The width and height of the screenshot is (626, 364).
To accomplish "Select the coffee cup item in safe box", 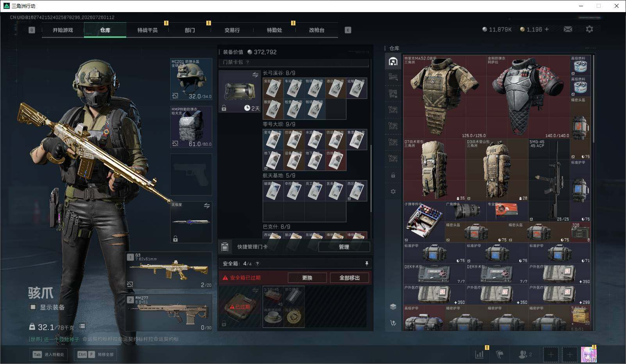I will [273, 318].
